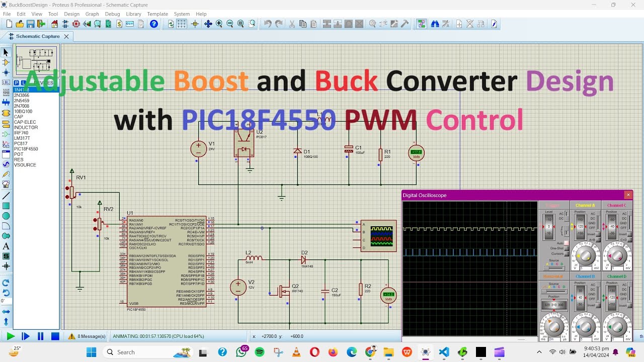Viewport: 644px width, 362px height.
Task: Toggle Channel C Invert button
Action: 630,234
